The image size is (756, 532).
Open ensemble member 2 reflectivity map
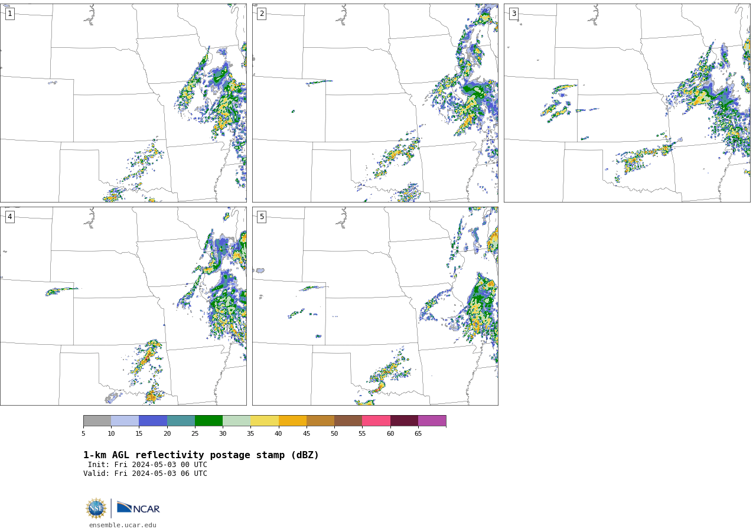point(375,103)
